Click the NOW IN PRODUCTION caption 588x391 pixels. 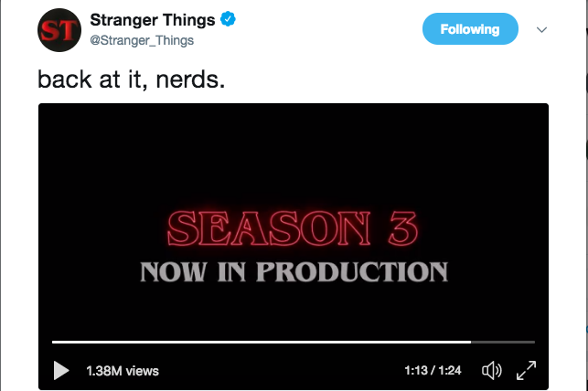[x=294, y=271]
